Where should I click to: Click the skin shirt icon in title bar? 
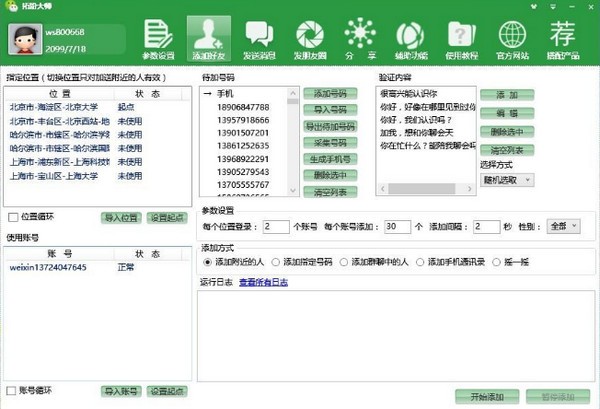534,7
